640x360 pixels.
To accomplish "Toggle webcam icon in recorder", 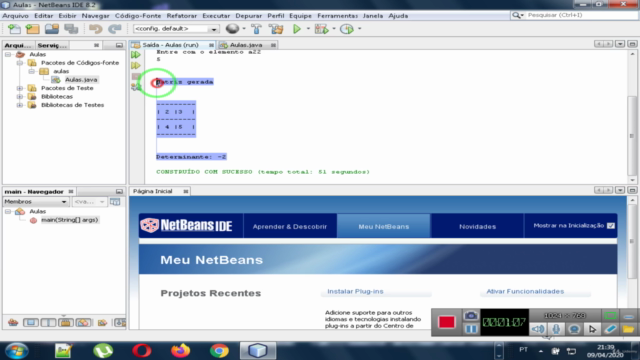I will coord(574,329).
